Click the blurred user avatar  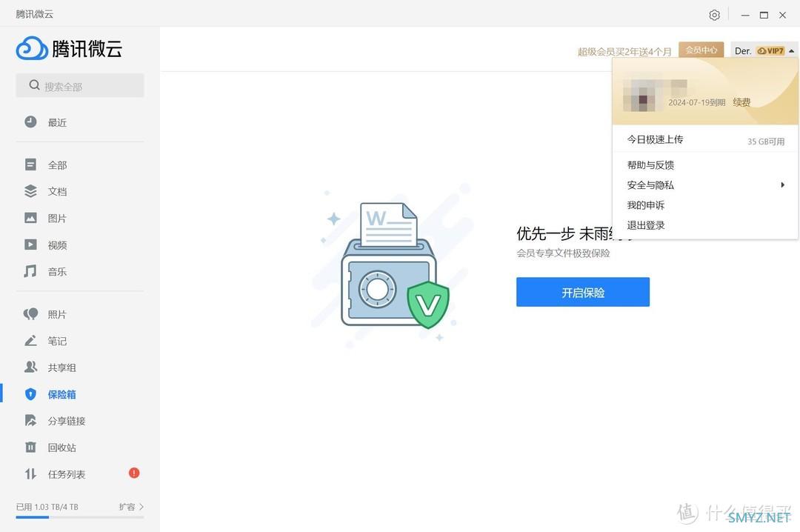point(641,96)
